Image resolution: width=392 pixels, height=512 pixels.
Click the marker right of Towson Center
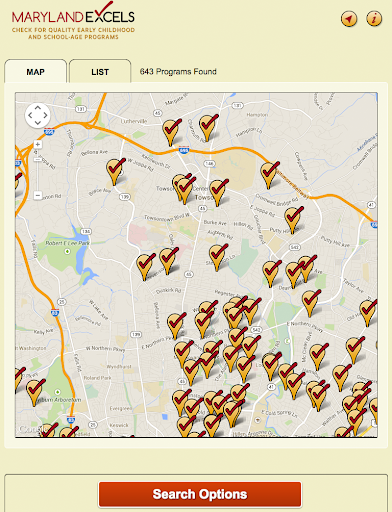click(x=218, y=193)
